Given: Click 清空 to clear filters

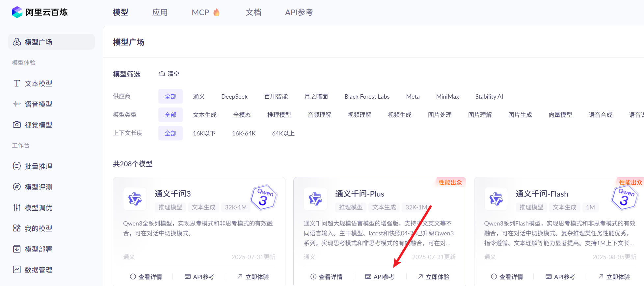Looking at the screenshot, I should [x=169, y=74].
